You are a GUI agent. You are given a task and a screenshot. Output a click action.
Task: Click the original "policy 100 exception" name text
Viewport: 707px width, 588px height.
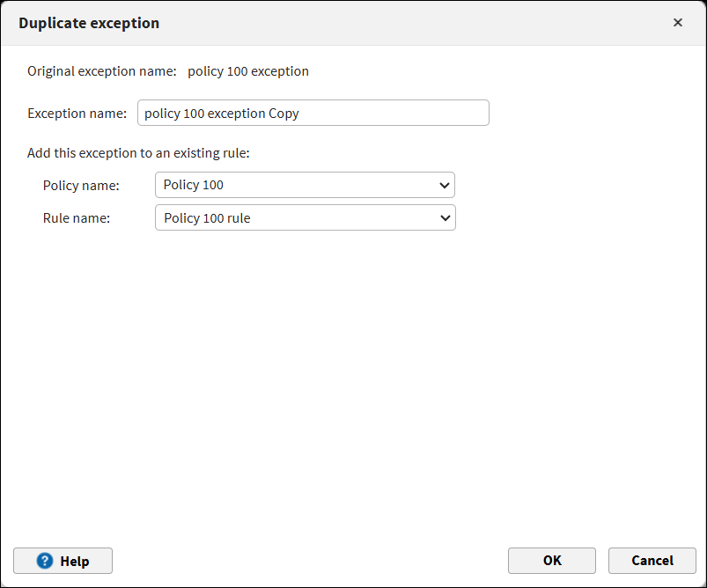pyautogui.click(x=248, y=71)
